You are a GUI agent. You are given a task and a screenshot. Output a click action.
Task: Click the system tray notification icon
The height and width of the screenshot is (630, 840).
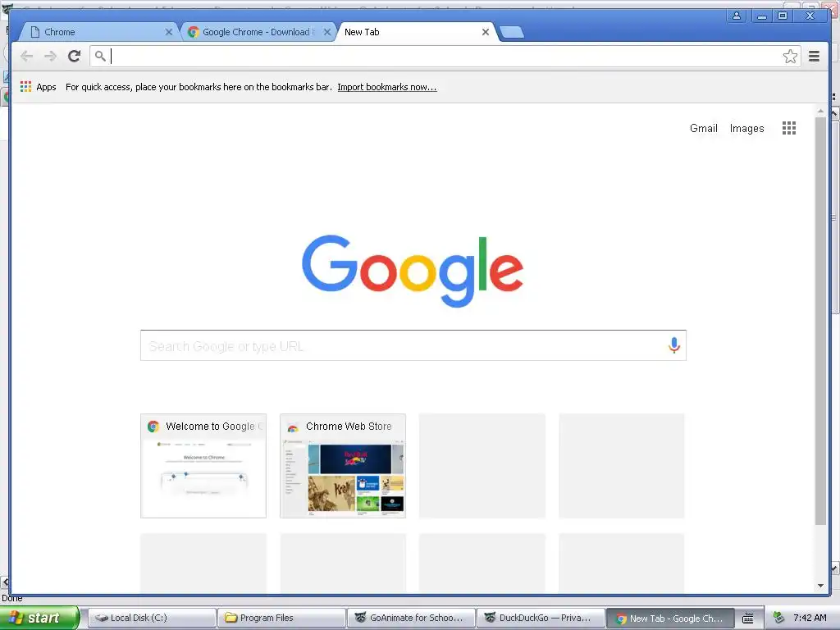tap(778, 618)
